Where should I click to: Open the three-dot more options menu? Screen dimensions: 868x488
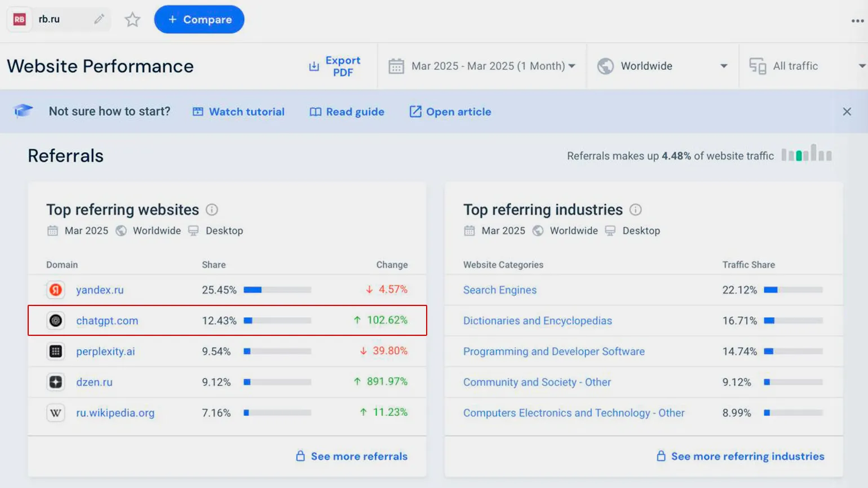coord(857,21)
